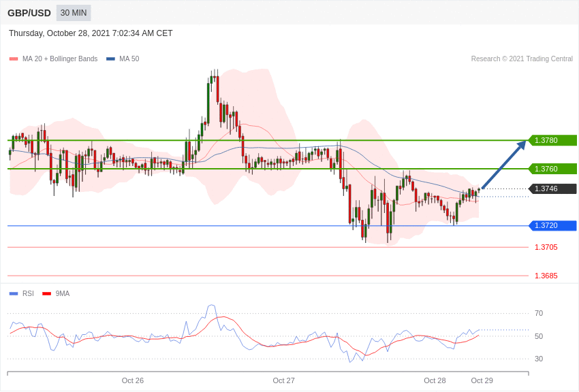Click the RSI legend label
This screenshot has height=392, width=579.
click(28, 293)
